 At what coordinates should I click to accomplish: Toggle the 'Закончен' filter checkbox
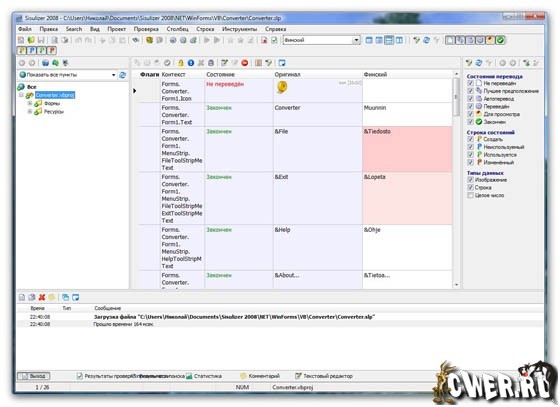coord(470,122)
